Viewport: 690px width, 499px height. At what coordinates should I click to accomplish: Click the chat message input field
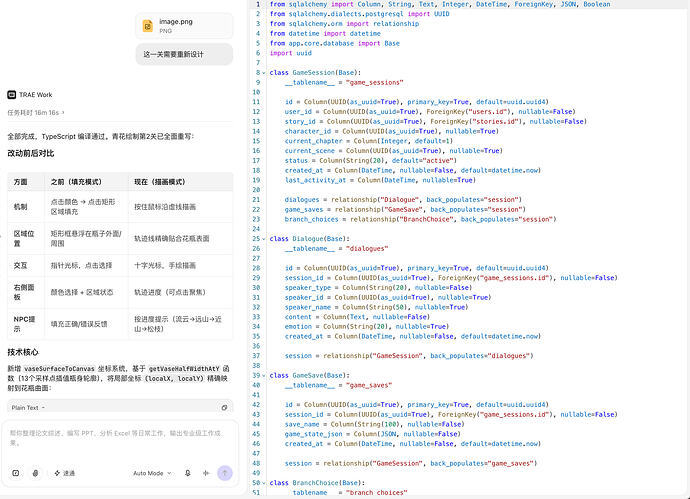point(120,438)
